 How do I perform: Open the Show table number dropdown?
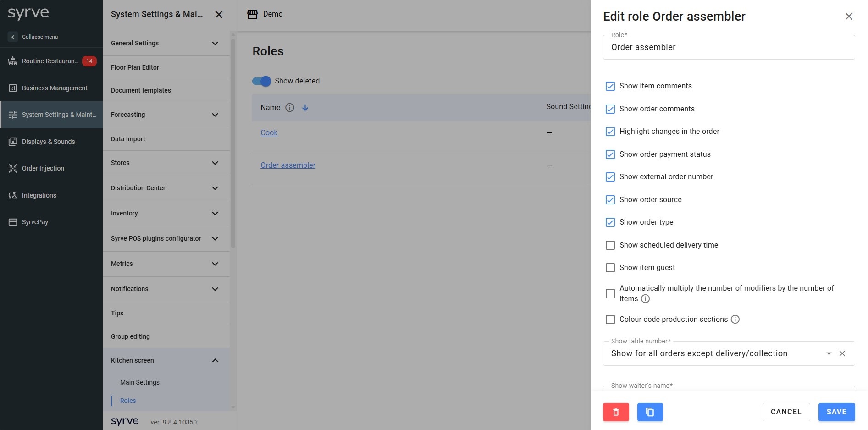[x=729, y=353]
